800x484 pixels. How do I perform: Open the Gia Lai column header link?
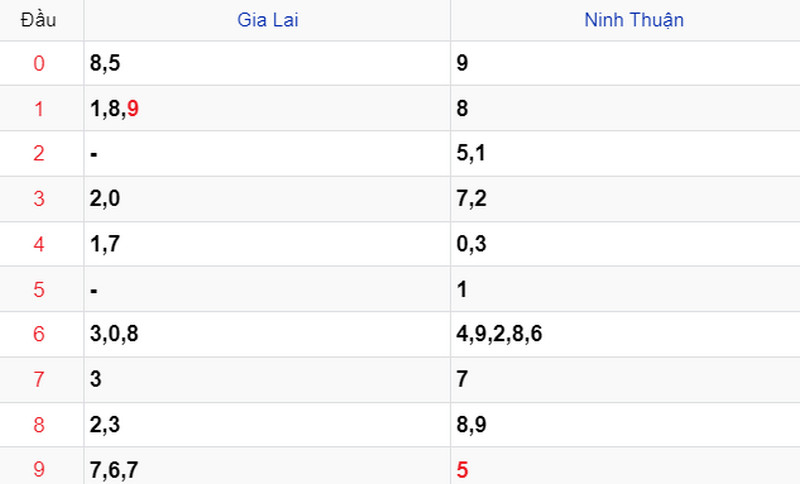[267, 20]
